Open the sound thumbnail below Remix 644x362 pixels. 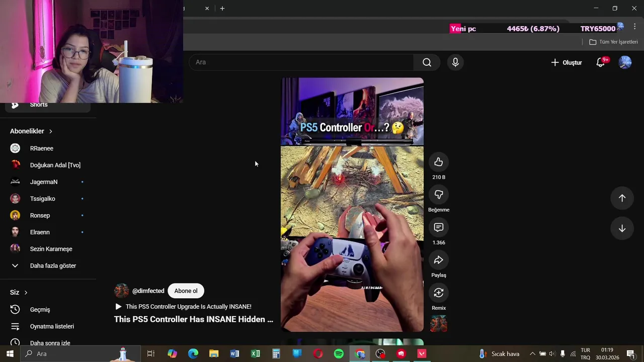click(x=439, y=324)
